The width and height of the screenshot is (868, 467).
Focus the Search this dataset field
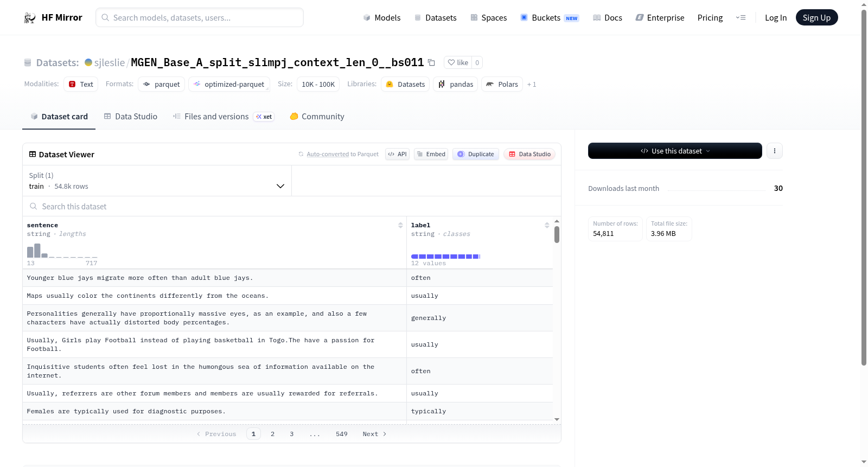coord(292,207)
